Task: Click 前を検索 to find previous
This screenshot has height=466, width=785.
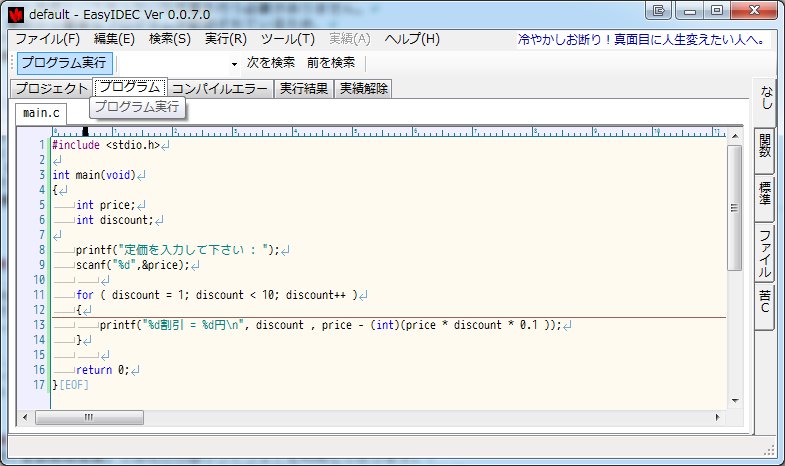Action: (x=331, y=63)
